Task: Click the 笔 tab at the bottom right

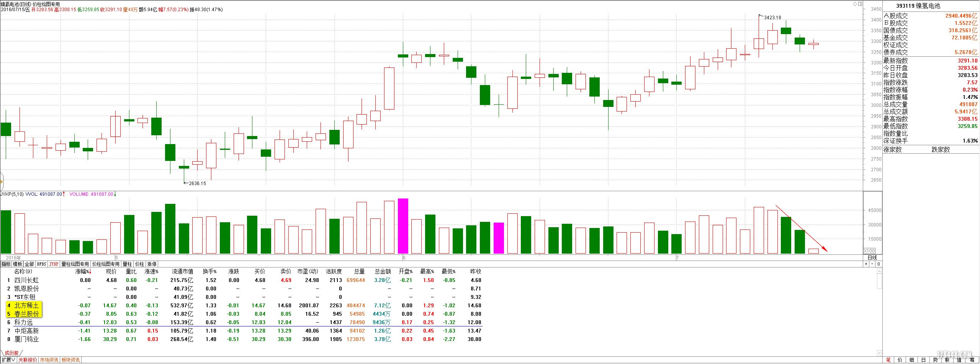Action: [x=888, y=360]
